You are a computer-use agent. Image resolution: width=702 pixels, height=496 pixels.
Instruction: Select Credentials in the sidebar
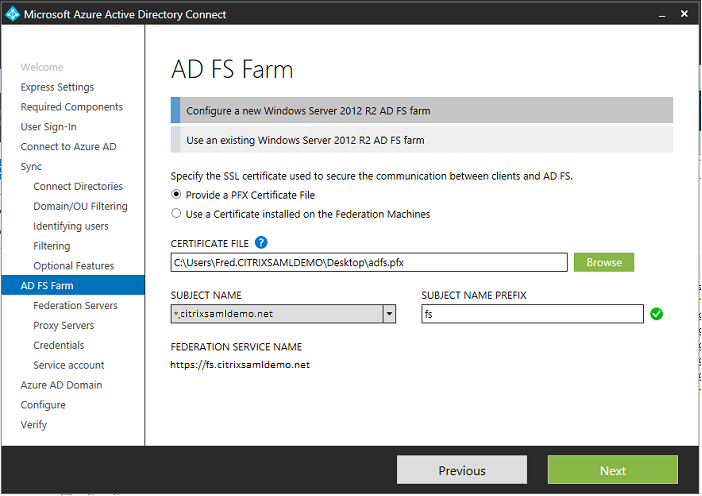coord(58,345)
